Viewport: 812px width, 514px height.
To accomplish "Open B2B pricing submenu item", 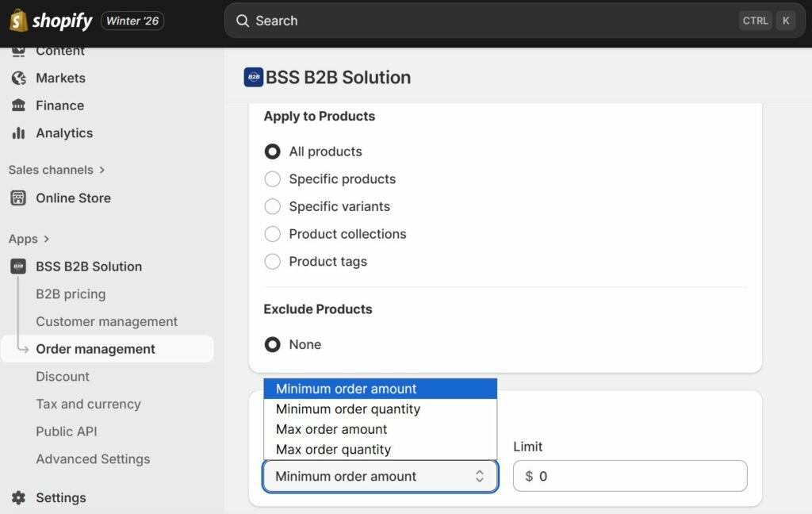I will tap(71, 293).
